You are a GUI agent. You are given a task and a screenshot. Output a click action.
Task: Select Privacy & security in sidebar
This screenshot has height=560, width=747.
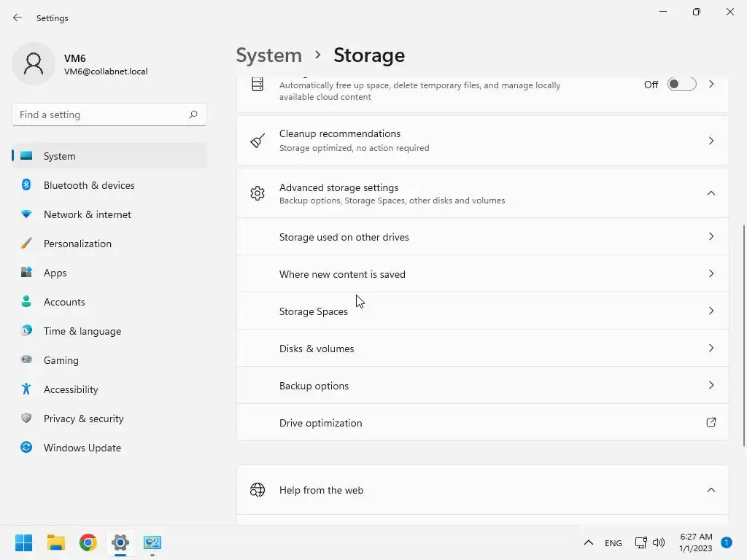(83, 419)
